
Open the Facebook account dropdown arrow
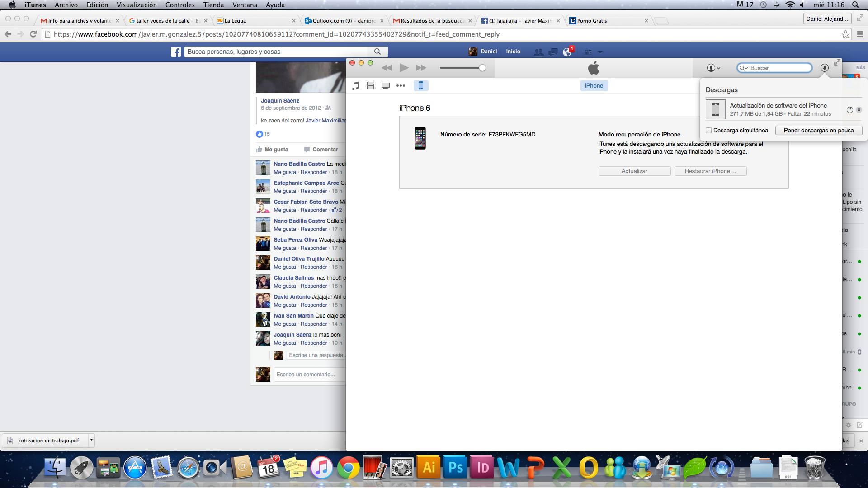coord(600,52)
